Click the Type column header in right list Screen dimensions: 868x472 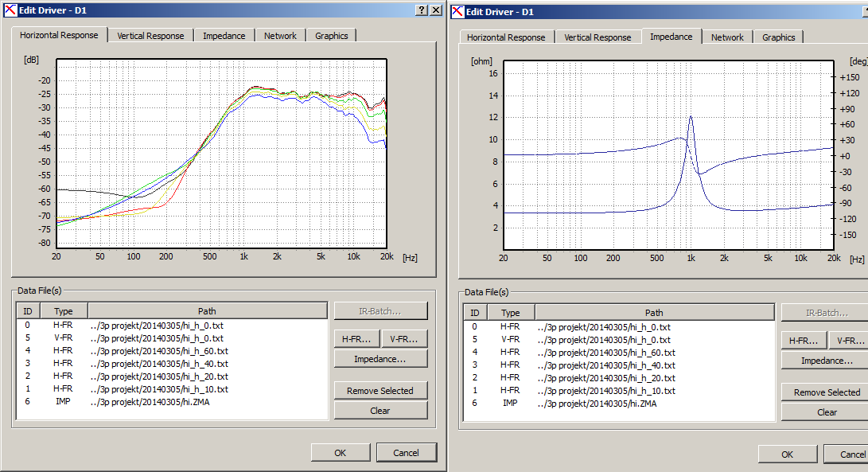[511, 313]
